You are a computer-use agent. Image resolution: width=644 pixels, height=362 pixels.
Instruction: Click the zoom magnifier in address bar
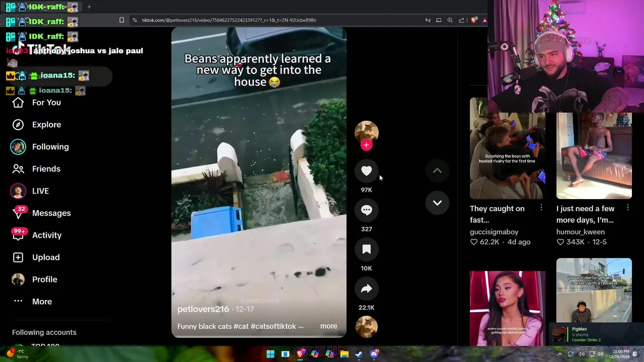coord(450,20)
